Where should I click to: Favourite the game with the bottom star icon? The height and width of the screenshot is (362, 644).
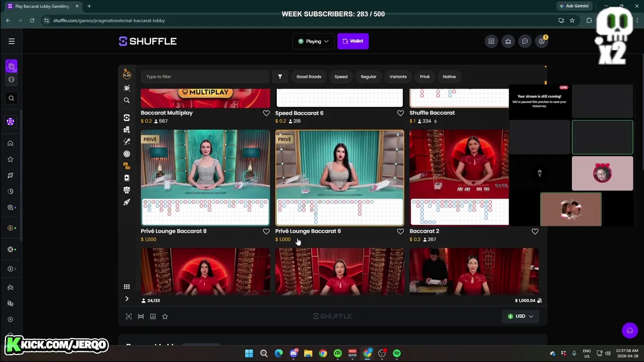[165, 316]
